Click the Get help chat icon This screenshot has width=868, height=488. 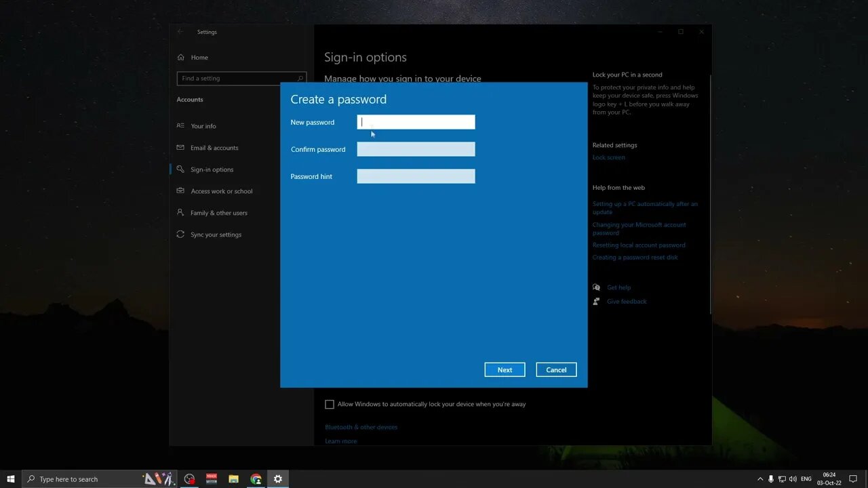click(x=597, y=287)
